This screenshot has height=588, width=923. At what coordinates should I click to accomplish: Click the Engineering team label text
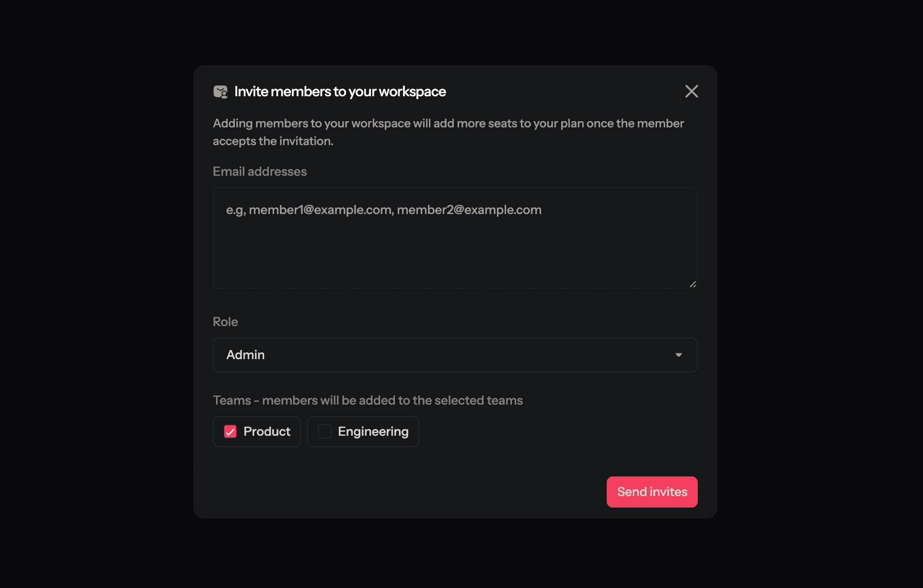(373, 431)
